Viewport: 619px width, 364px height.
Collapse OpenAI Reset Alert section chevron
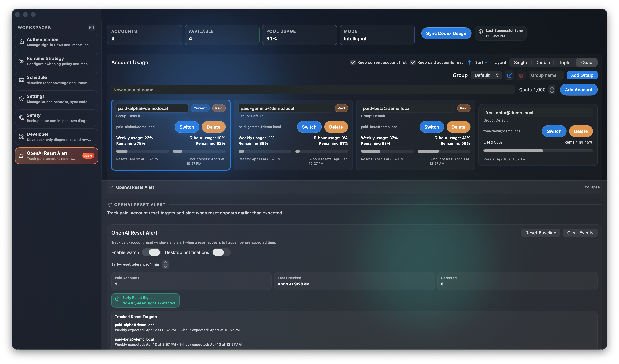pyautogui.click(x=111, y=187)
